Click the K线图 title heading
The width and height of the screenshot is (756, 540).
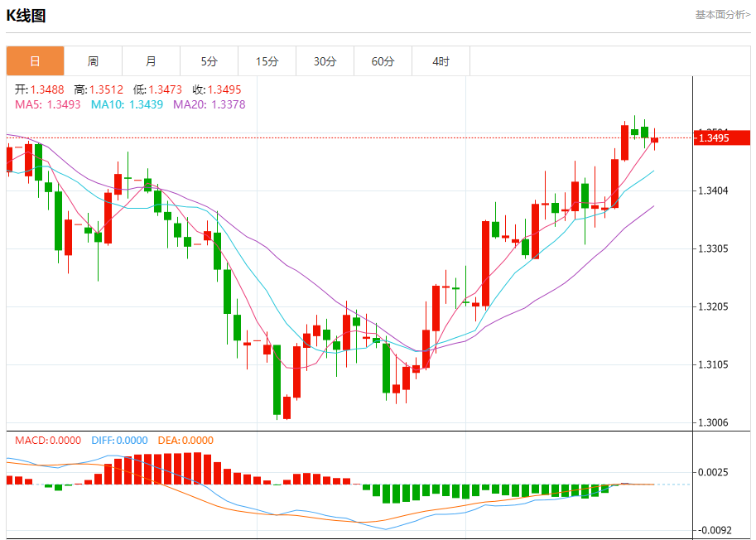[x=26, y=16]
